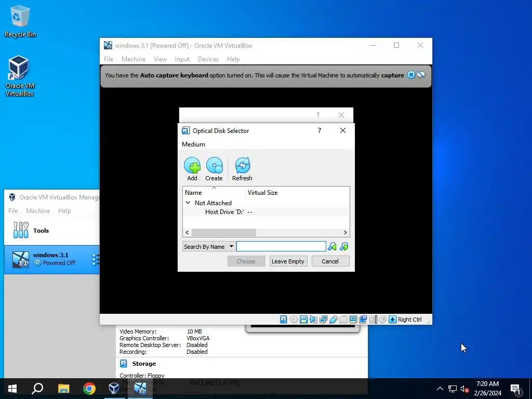Open the windows 3.1 machine menu icon

click(x=96, y=260)
